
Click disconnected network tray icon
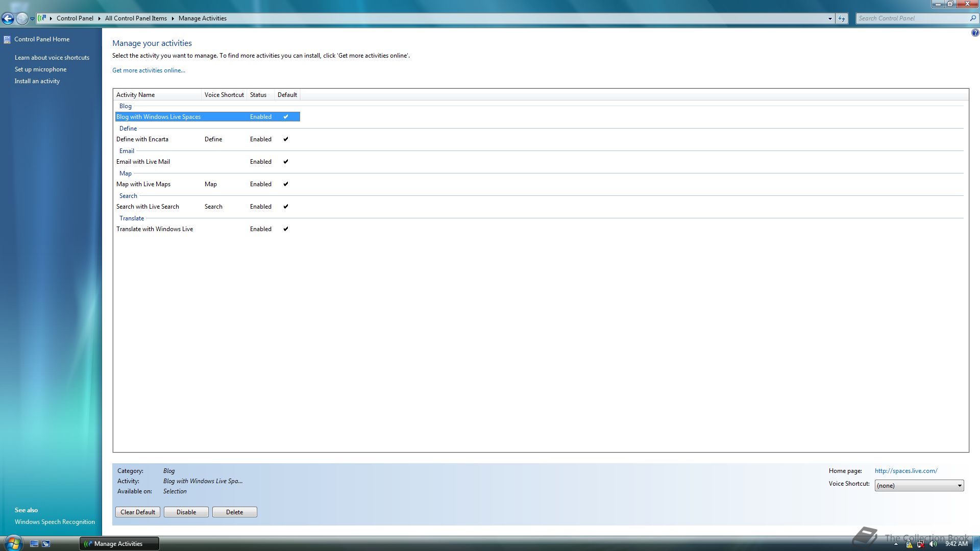point(921,544)
